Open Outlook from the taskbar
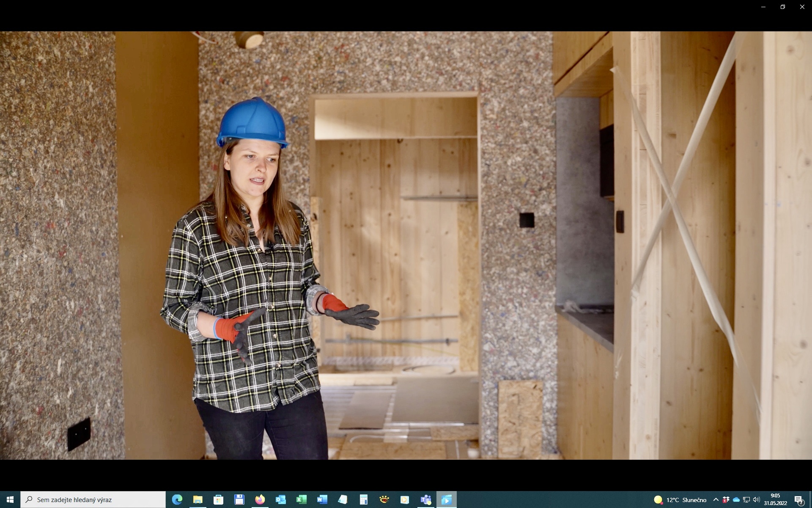Screen dimensions: 812x508 pyautogui.click(x=281, y=500)
